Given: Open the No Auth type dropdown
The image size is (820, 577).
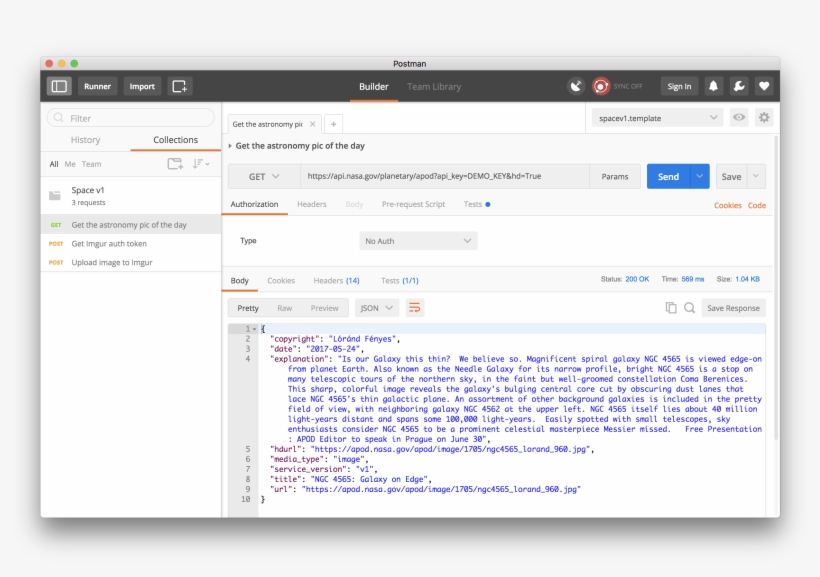Looking at the screenshot, I should [418, 241].
